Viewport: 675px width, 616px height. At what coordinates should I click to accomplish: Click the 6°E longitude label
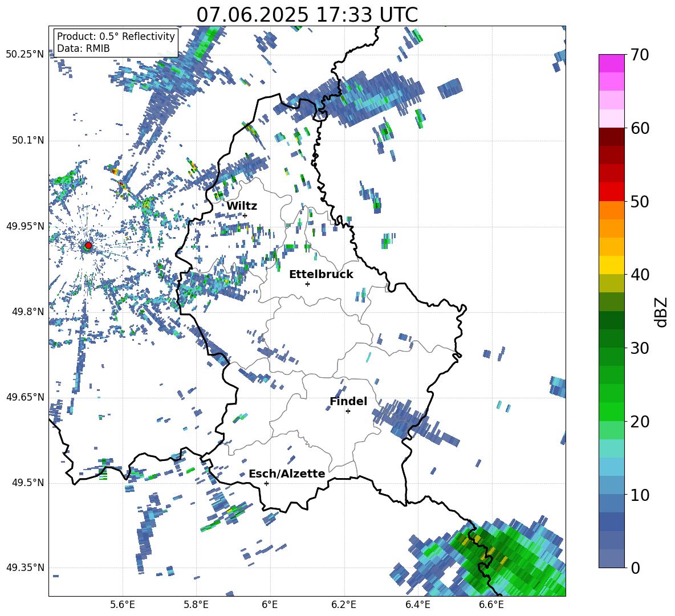(x=270, y=605)
